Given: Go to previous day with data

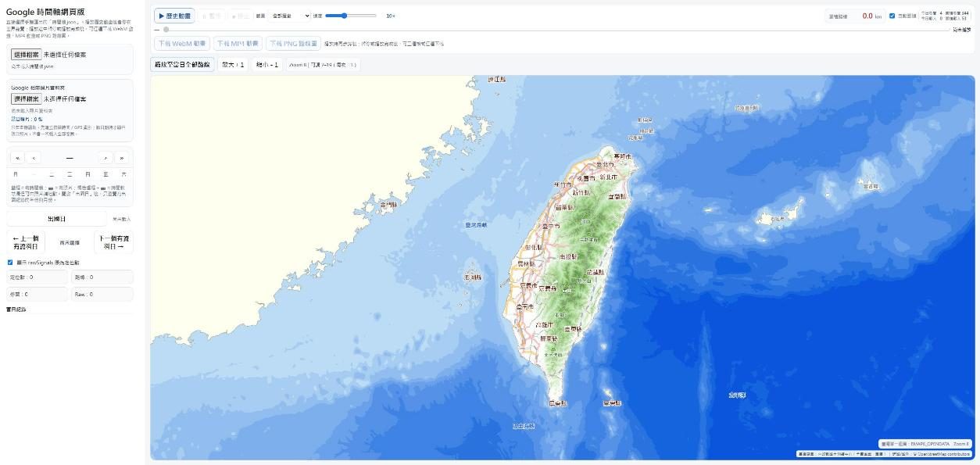Looking at the screenshot, I should tap(26, 242).
